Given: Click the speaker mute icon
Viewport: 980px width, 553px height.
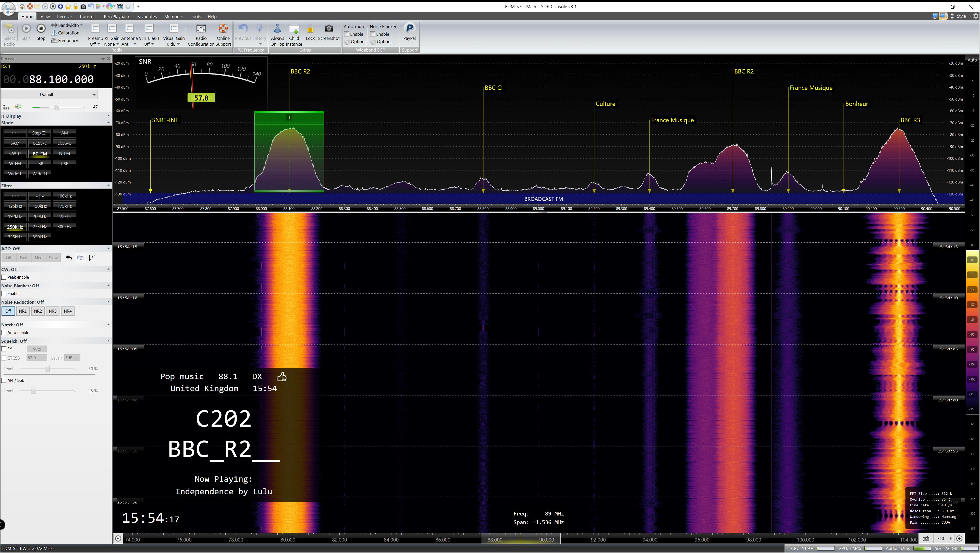Looking at the screenshot, I should tap(18, 107).
